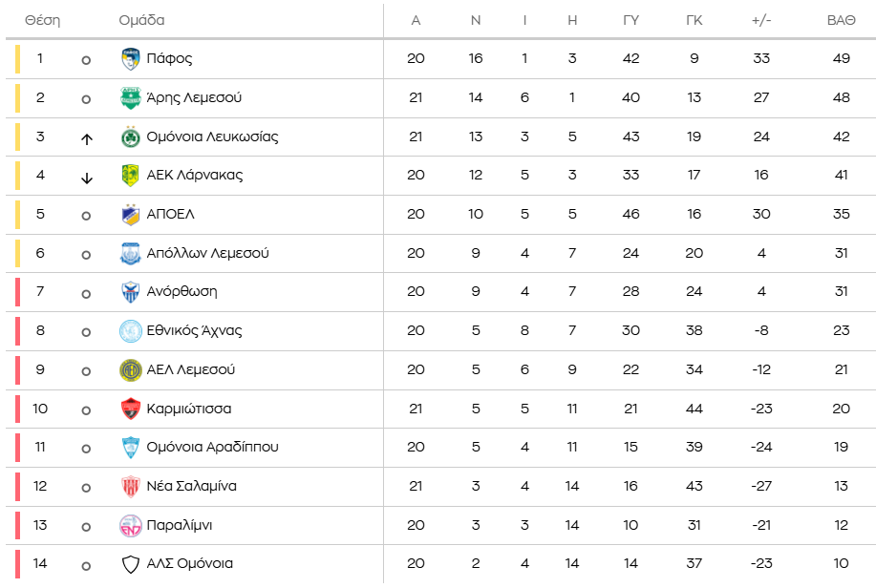Click the ΑΠΟΕΛ team crest
The width and height of the screenshot is (876, 588).
coord(131,215)
